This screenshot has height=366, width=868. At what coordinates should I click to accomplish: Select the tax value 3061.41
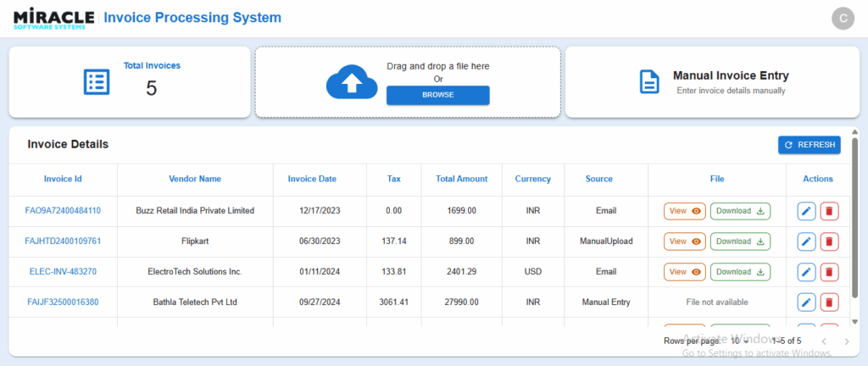coord(394,302)
